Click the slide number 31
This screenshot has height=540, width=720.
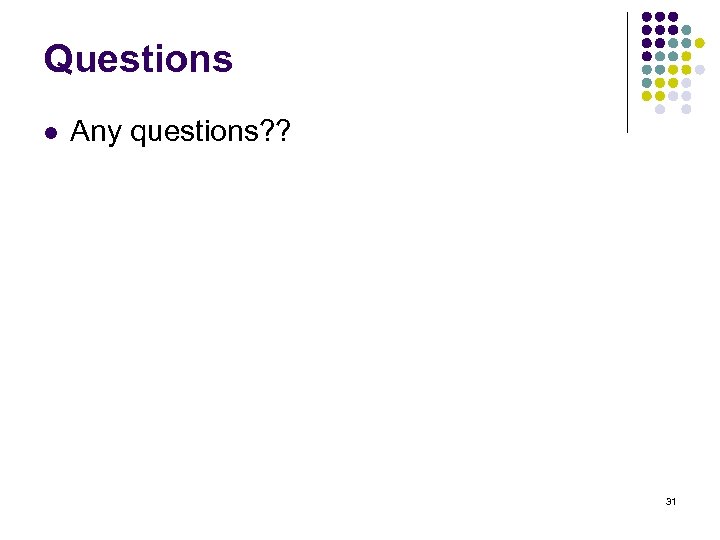[671, 500]
